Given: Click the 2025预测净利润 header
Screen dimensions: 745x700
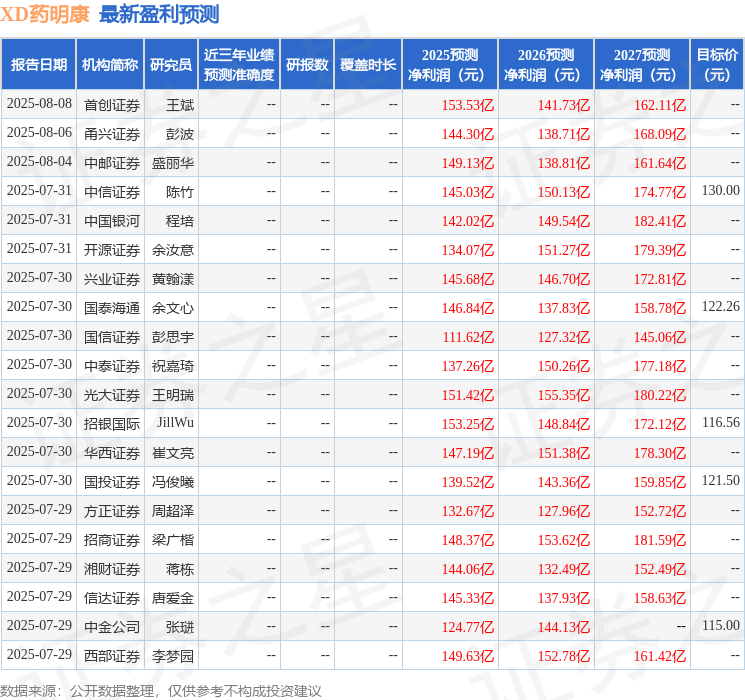Looking at the screenshot, I should 450,65.
